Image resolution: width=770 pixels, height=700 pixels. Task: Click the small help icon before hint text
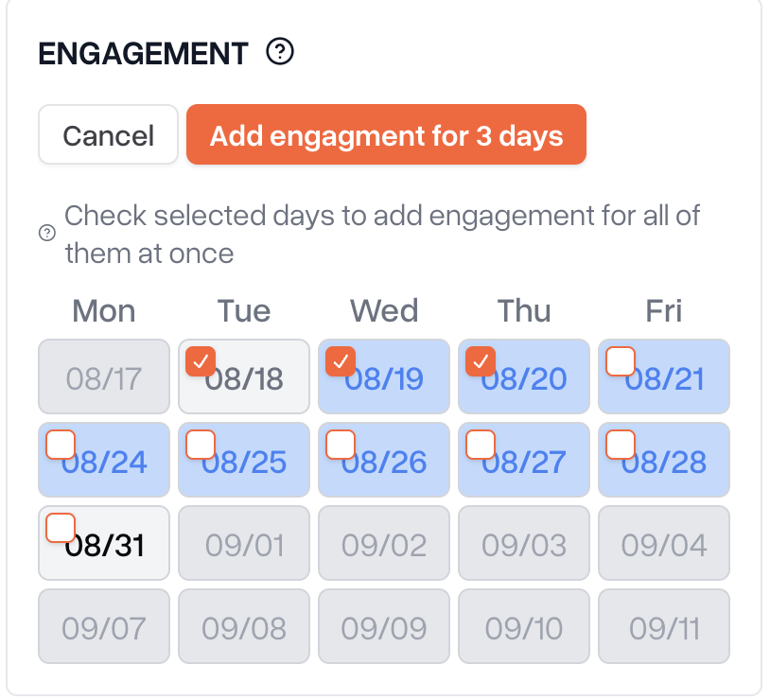point(47,233)
